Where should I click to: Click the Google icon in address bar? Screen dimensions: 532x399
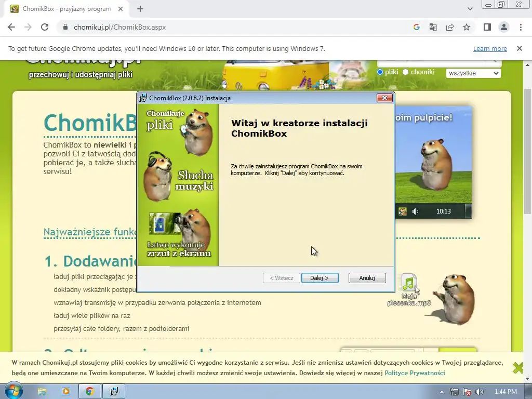pos(416,27)
